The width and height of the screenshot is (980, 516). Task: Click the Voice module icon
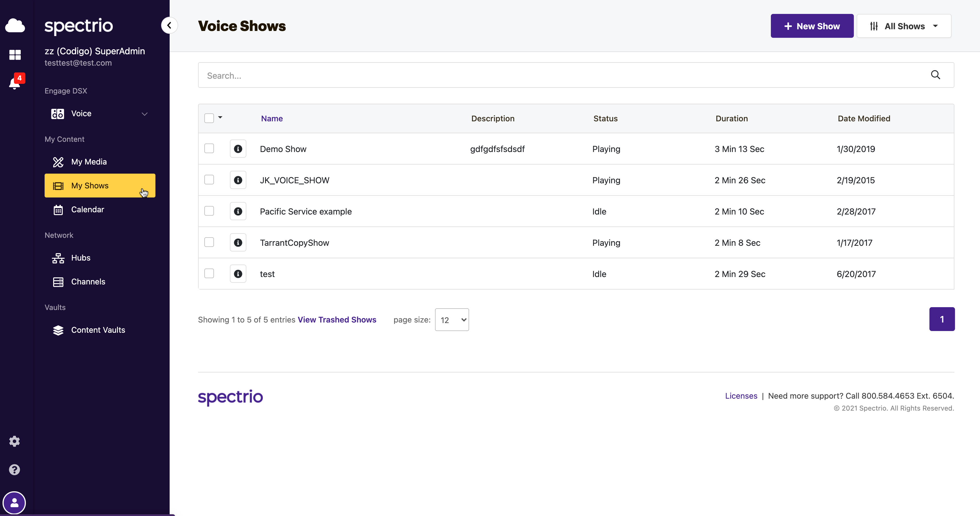(x=58, y=113)
